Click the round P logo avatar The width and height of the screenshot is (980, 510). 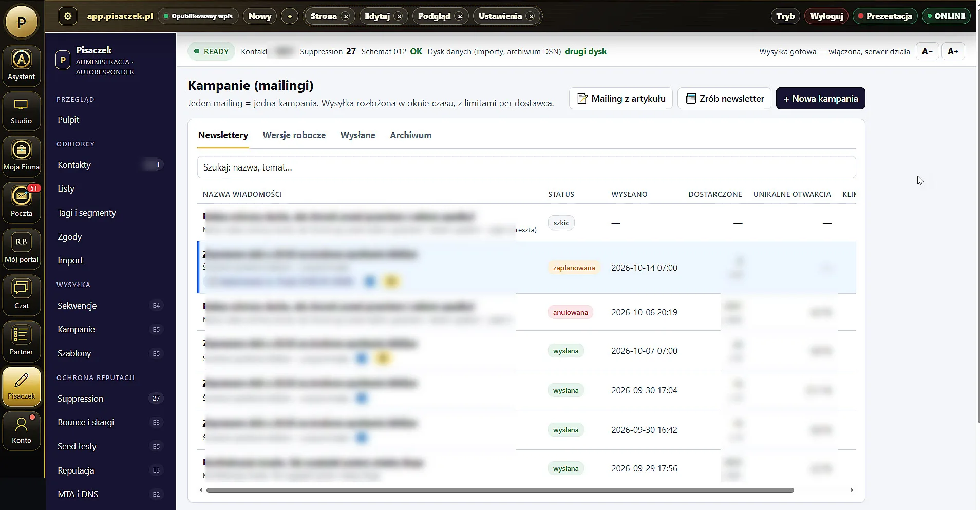(x=22, y=22)
